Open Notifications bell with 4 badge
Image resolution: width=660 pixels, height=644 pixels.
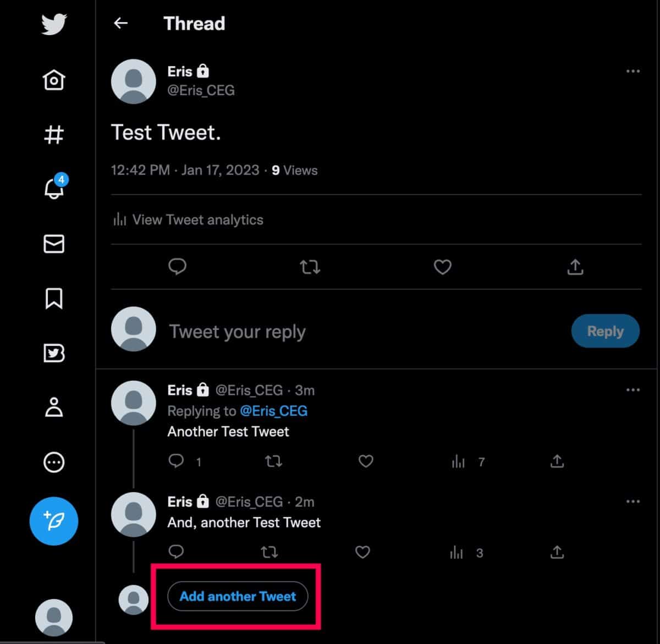(54, 188)
